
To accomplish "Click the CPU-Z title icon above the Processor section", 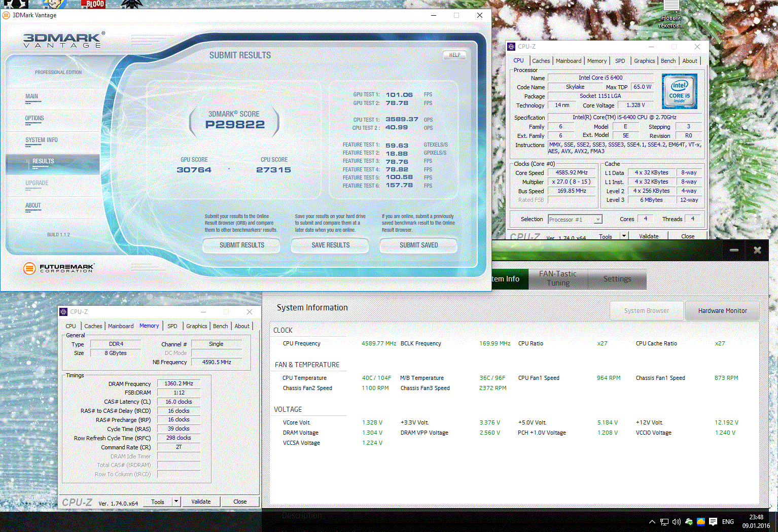I will [x=511, y=47].
